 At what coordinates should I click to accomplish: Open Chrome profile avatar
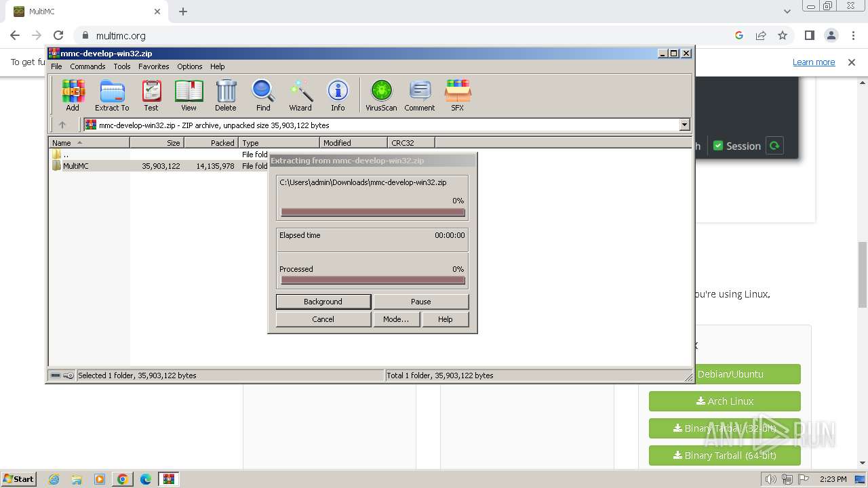click(x=831, y=35)
